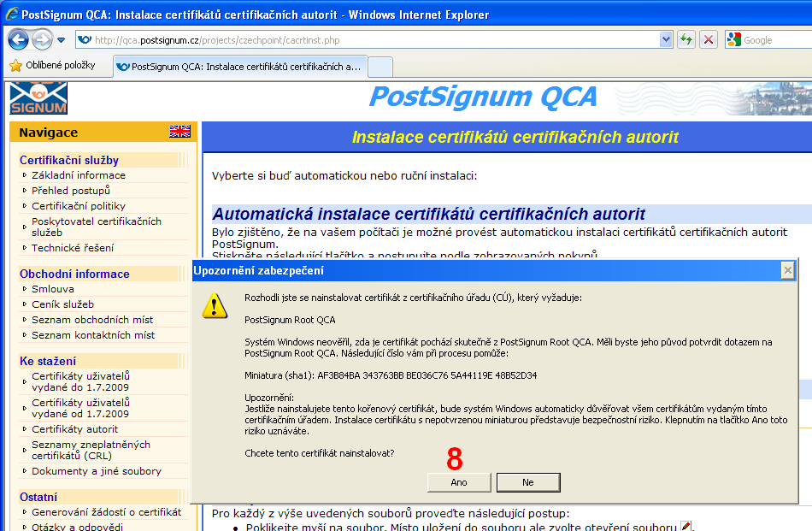This screenshot has width=812, height=531.
Task: Open Přehled postupů link
Action: pos(71,190)
